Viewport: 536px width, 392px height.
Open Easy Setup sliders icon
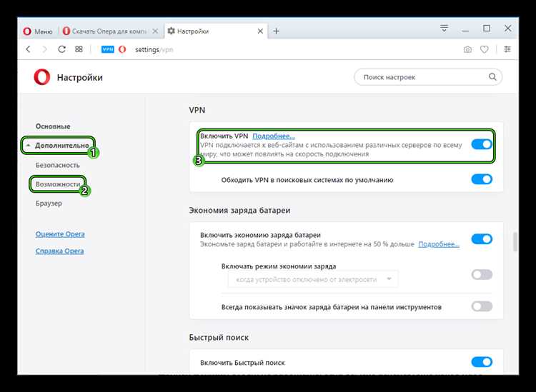(x=507, y=49)
